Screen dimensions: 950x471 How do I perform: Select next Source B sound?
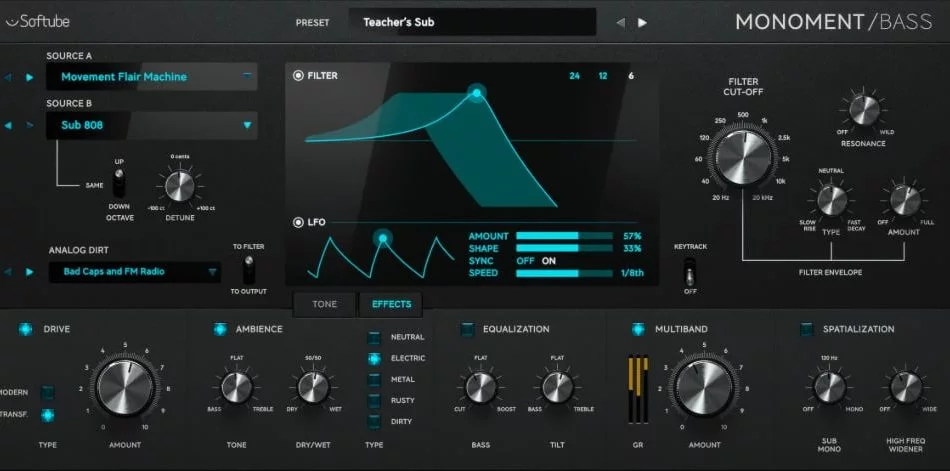pos(29,125)
